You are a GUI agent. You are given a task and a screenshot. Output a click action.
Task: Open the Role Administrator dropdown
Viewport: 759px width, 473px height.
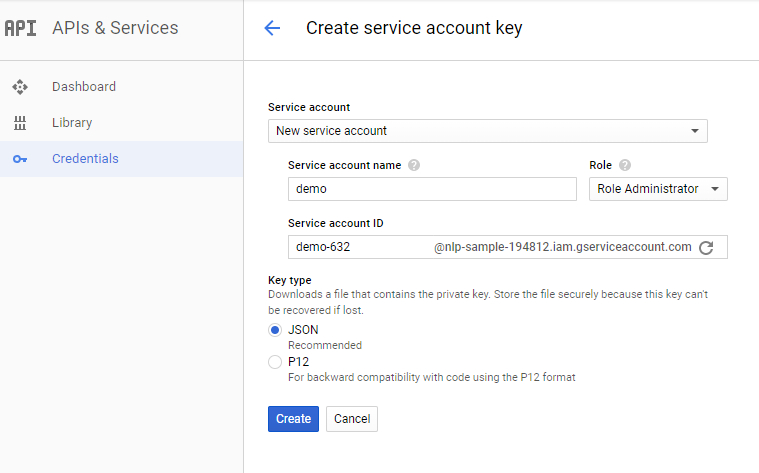coord(658,189)
